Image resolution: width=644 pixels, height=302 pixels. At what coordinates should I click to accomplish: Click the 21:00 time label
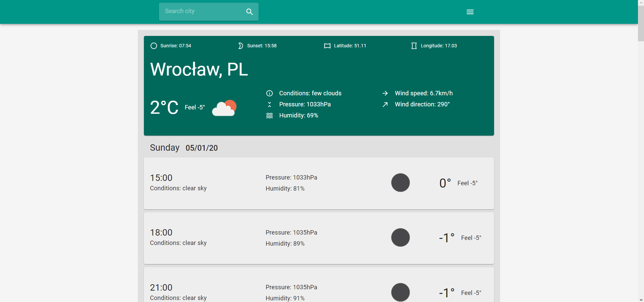161,288
